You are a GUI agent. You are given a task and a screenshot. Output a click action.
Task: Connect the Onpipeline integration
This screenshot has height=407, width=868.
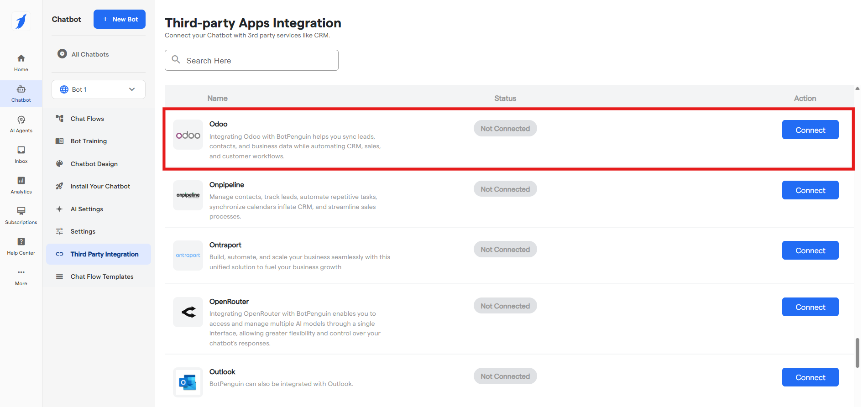point(810,190)
